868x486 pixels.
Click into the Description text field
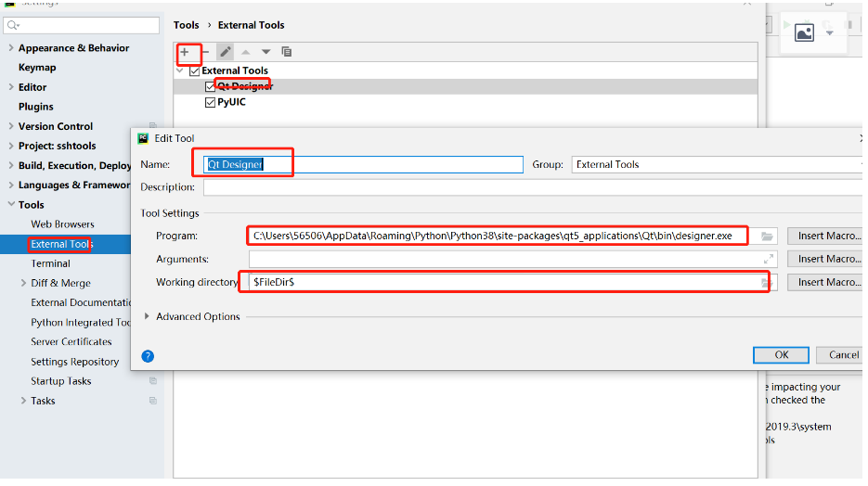click(x=529, y=187)
